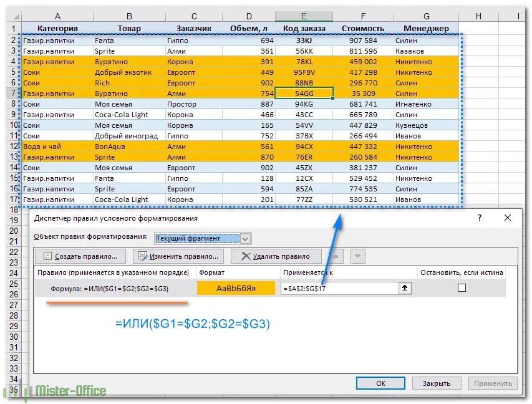Click the New Rule icon on Создать правило
The height and width of the screenshot is (404, 532).
[x=48, y=256]
